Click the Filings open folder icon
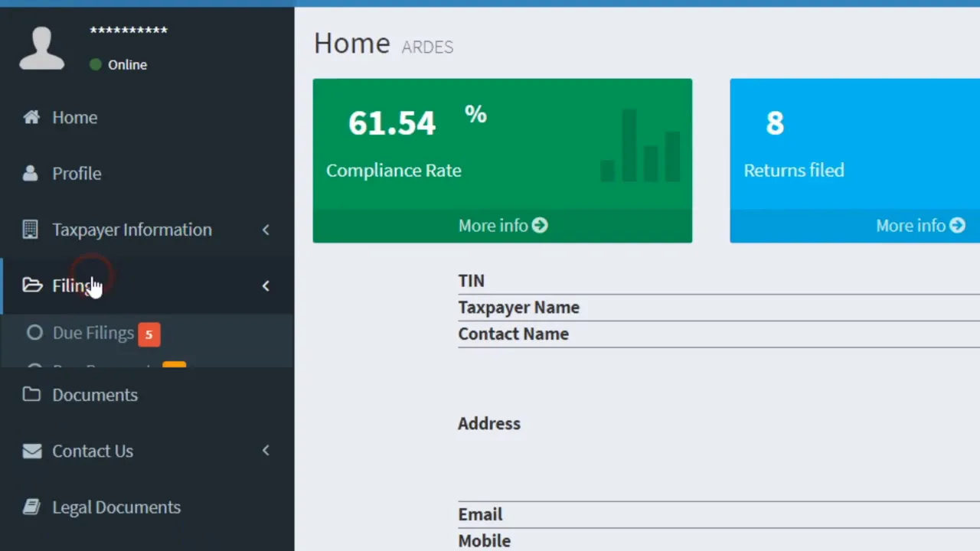 coord(32,285)
